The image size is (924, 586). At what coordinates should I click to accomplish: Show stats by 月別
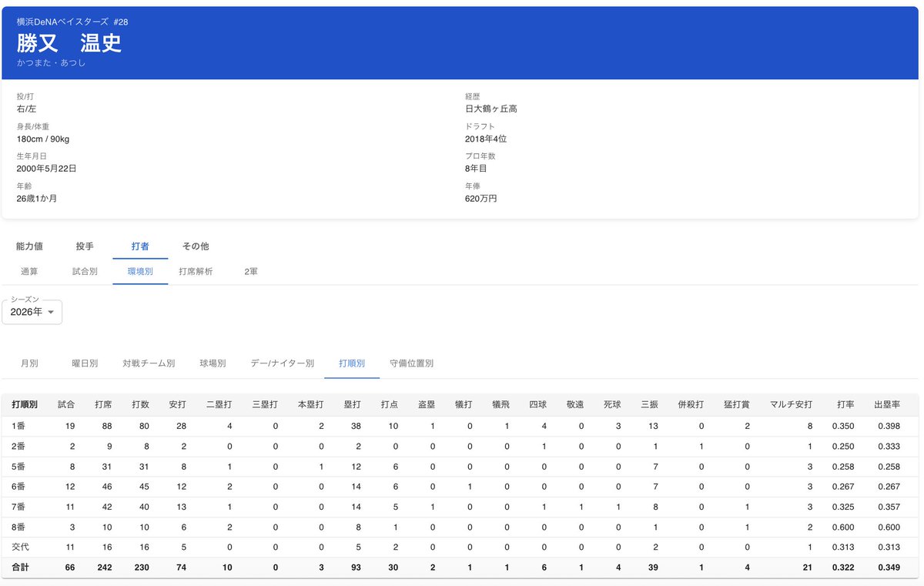29,363
